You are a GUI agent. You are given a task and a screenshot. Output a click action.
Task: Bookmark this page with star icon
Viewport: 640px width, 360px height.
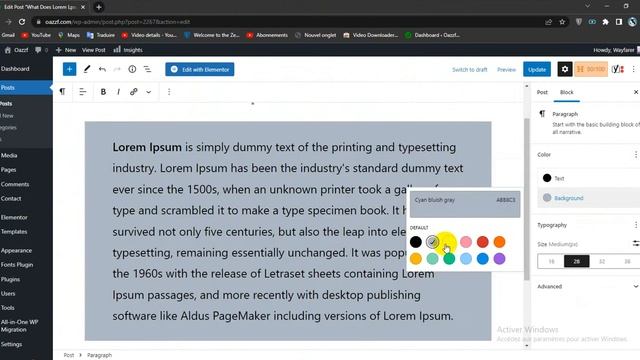point(562,22)
